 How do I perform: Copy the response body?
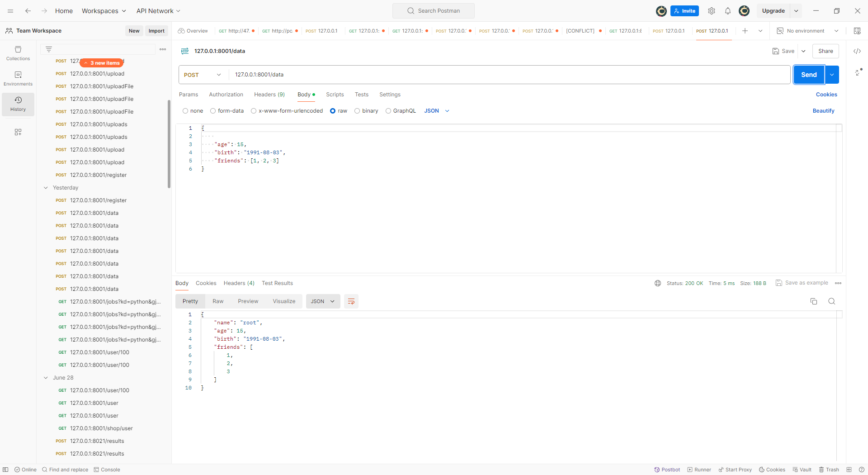[814, 301]
